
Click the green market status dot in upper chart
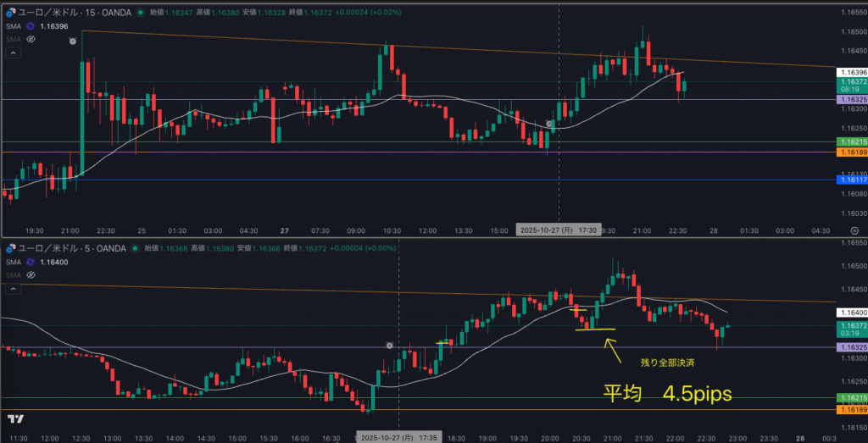click(141, 13)
